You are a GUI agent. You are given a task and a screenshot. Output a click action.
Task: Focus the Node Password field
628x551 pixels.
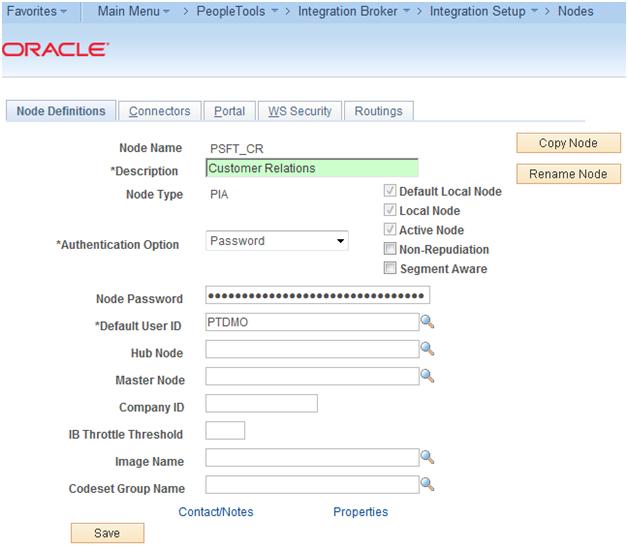tap(318, 296)
